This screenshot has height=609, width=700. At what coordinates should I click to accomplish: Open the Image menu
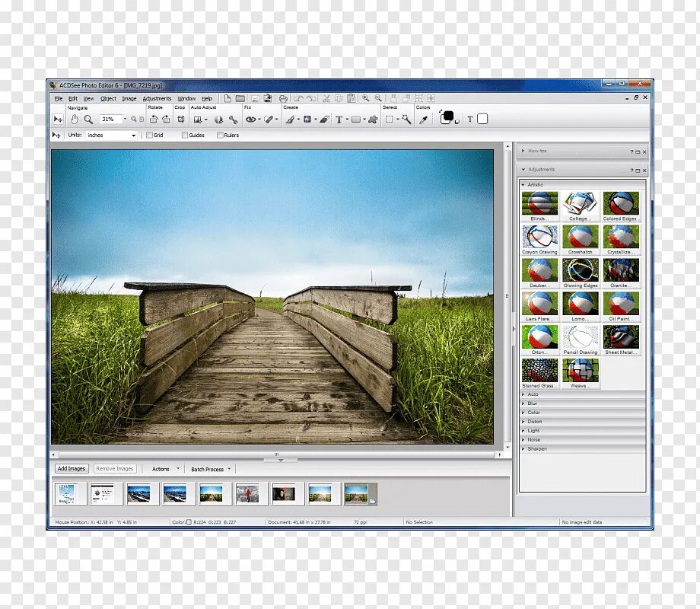tap(129, 98)
